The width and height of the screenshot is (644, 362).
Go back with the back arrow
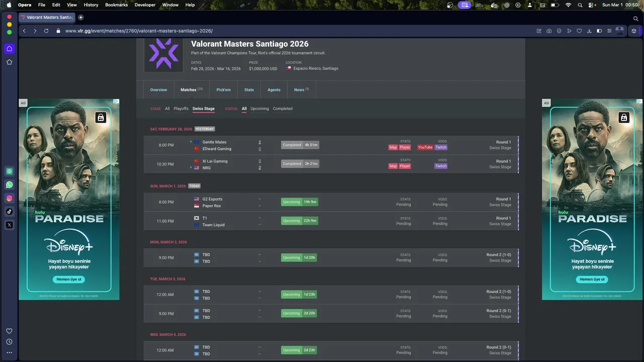point(24,31)
